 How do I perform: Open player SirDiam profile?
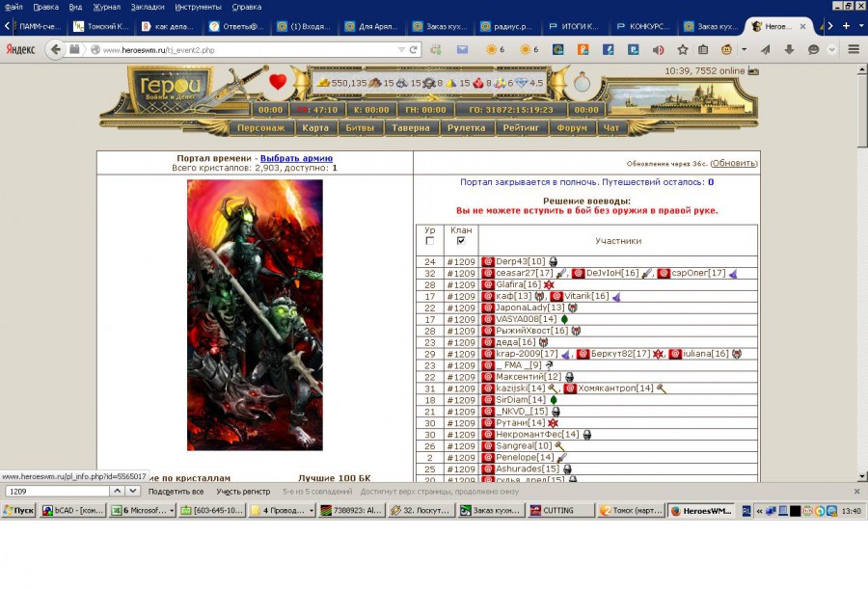[521, 400]
